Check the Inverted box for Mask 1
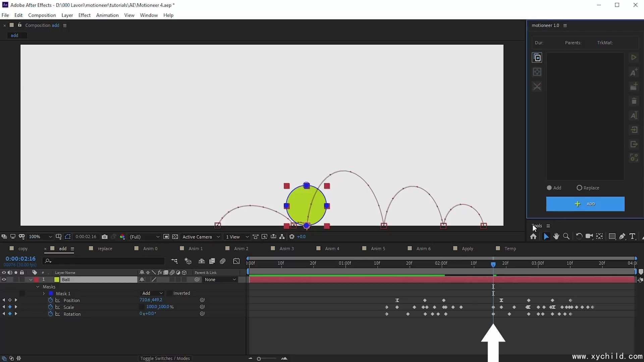Image resolution: width=644 pixels, height=362 pixels. 169,293
